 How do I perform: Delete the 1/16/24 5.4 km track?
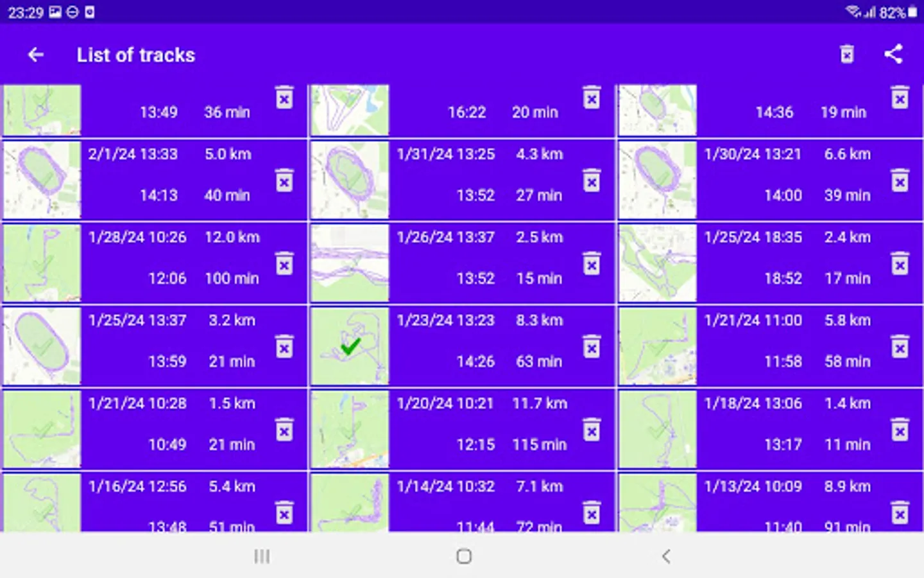point(284,513)
